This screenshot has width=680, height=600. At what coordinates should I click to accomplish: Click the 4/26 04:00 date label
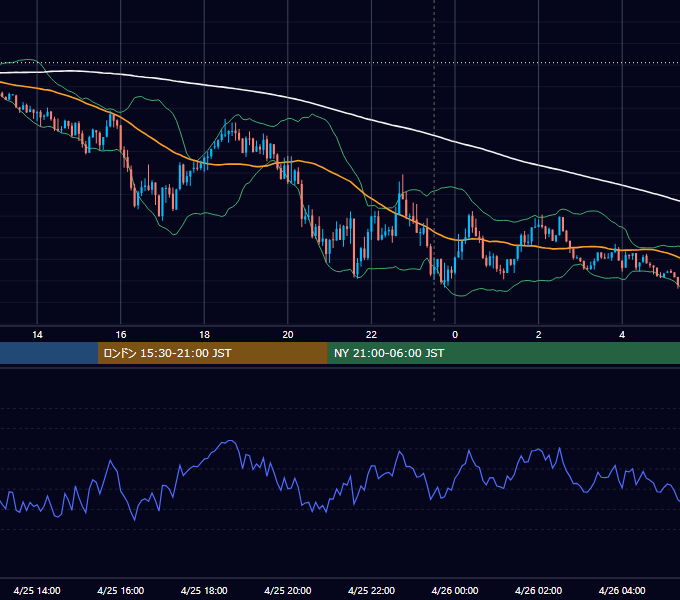click(x=622, y=590)
